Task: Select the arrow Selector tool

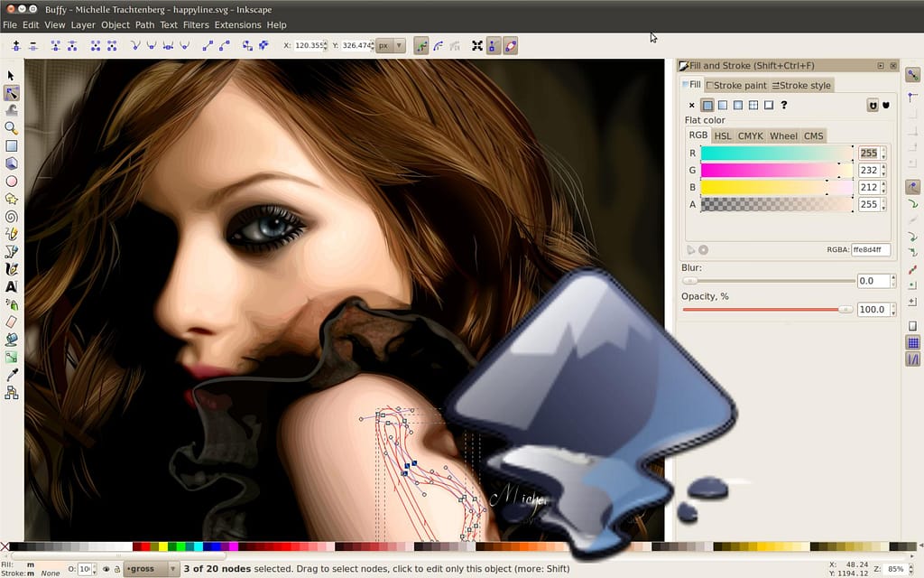Action: (x=12, y=76)
